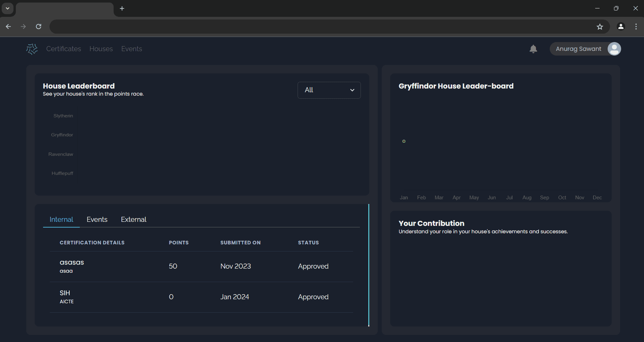The image size is (644, 342).
Task: Expand the All house filter dropdown
Action: 329,90
